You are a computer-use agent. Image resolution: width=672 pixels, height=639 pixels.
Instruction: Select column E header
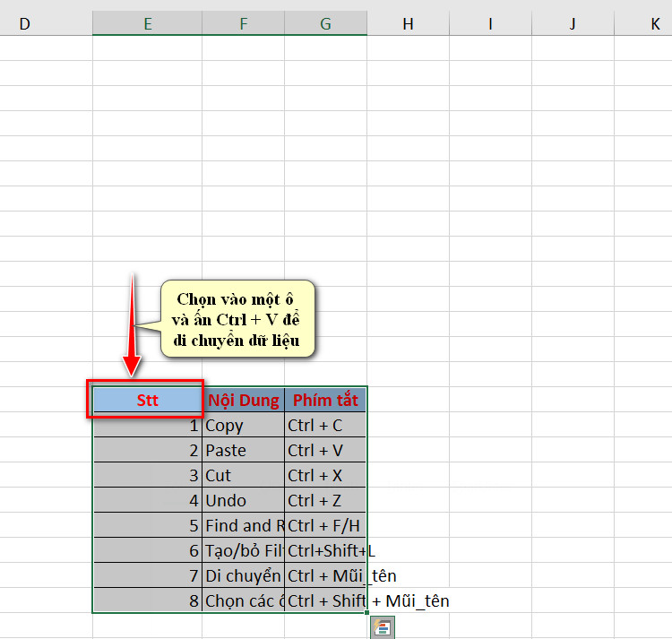coord(147,23)
